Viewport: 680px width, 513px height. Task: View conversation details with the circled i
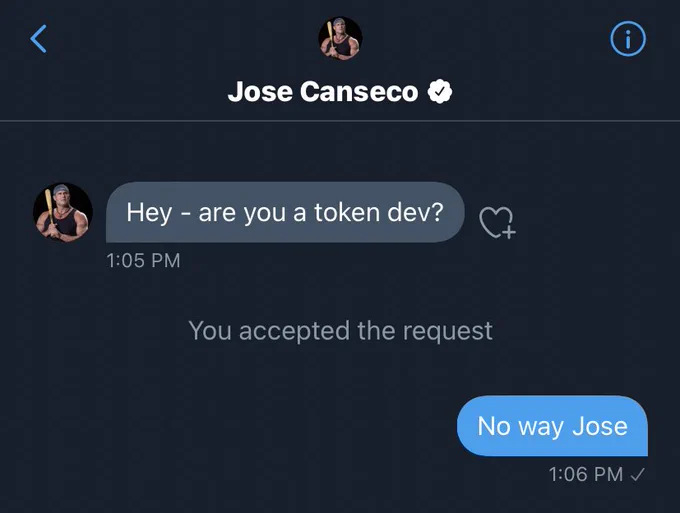628,39
